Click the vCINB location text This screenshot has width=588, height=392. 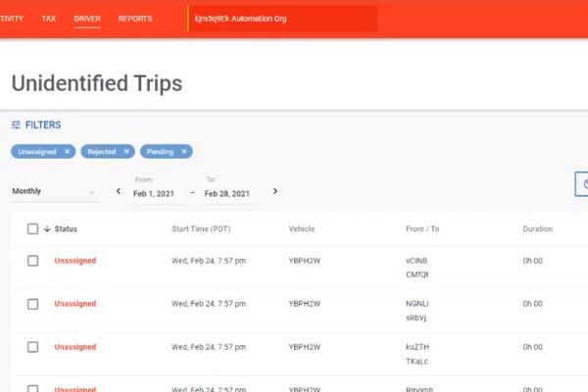coord(416,261)
